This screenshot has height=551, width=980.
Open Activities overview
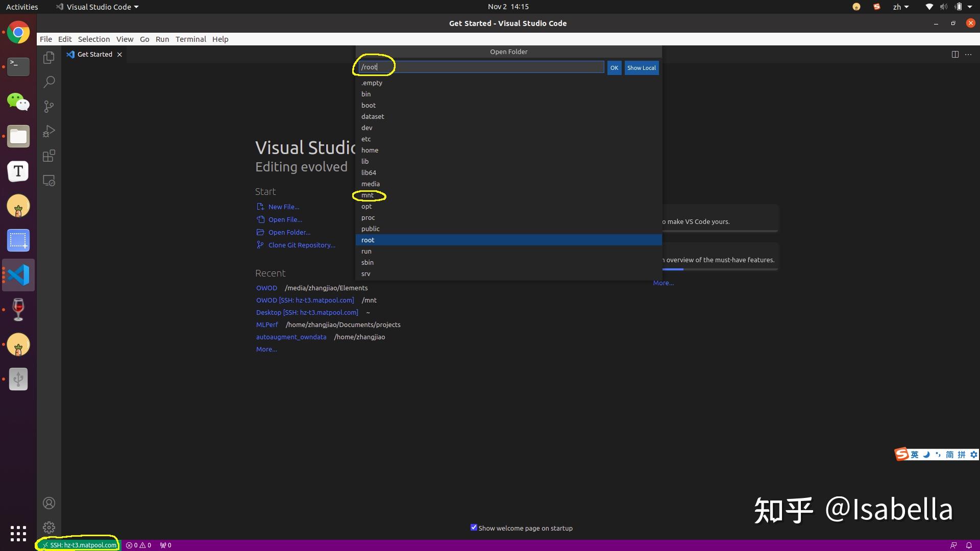(22, 7)
